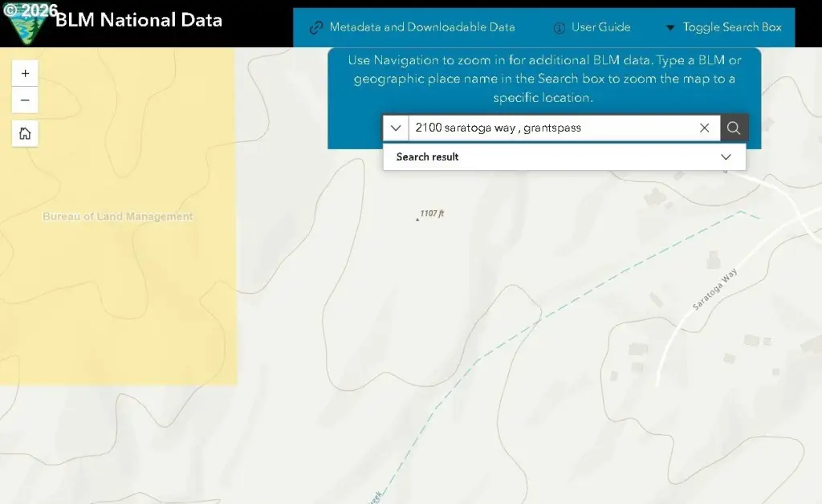Click the Saratoga Way road label
This screenshot has width=822, height=504.
click(x=714, y=291)
